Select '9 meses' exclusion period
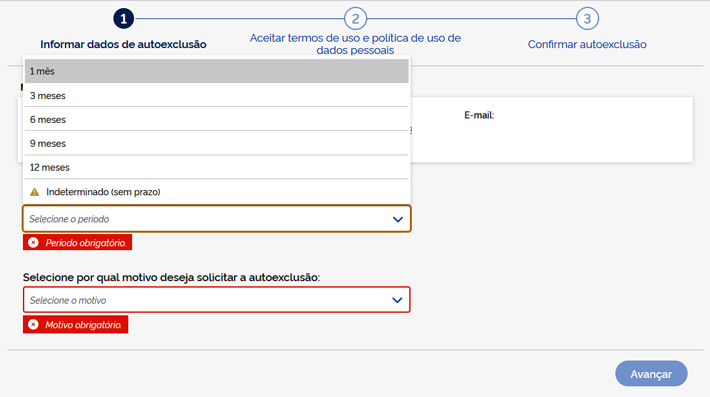Screen dimensions: 710x397 point(216,143)
